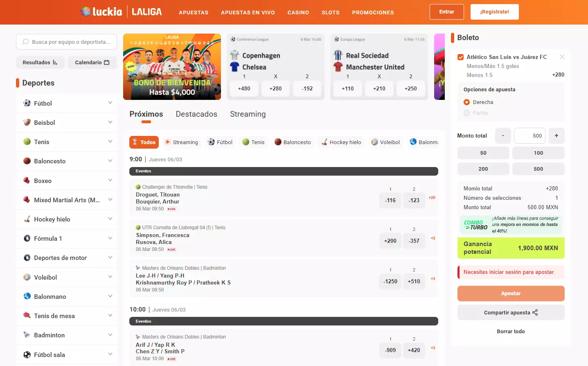Filter upcoming events by Baloncesto chip
588x366 pixels.
pos(293,142)
